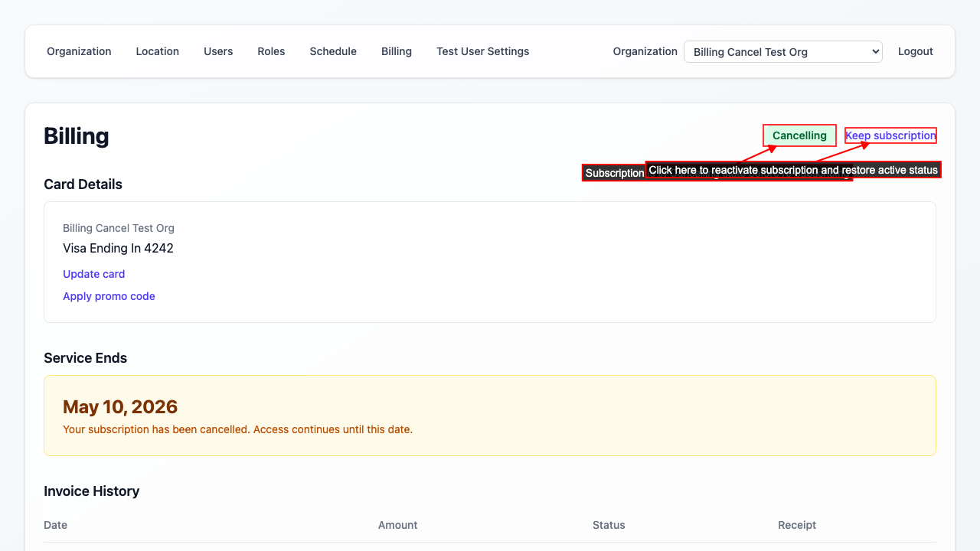The height and width of the screenshot is (551, 980).
Task: Log out of the account
Action: click(915, 51)
